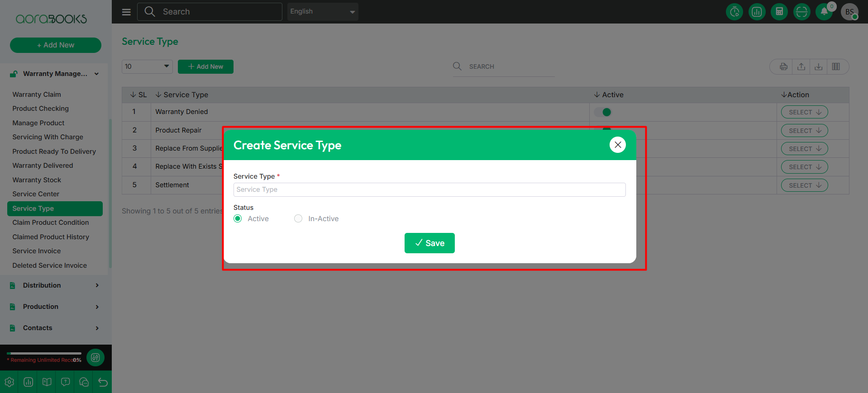Image resolution: width=868 pixels, height=393 pixels.
Task: Click the Service Type input field
Action: coord(429,190)
